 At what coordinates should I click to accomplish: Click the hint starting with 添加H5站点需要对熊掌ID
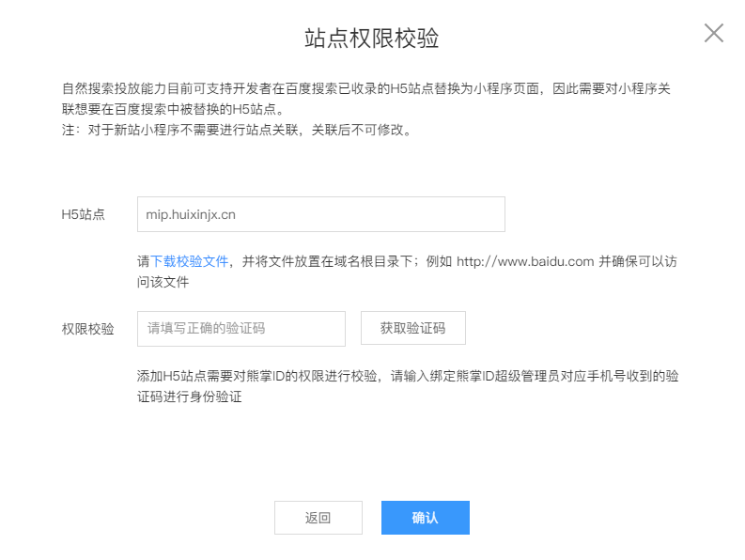tap(408, 376)
